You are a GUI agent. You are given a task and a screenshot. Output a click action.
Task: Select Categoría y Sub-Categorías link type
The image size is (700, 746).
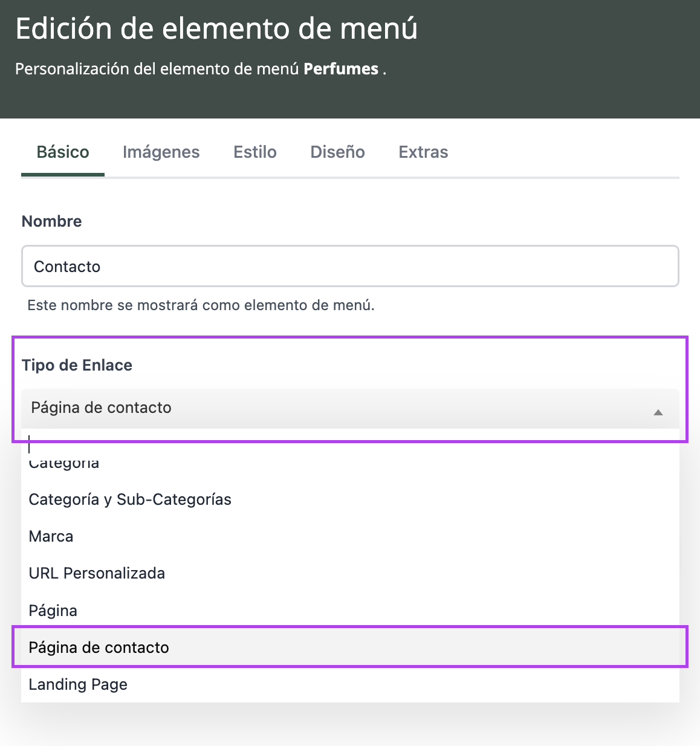(130, 500)
